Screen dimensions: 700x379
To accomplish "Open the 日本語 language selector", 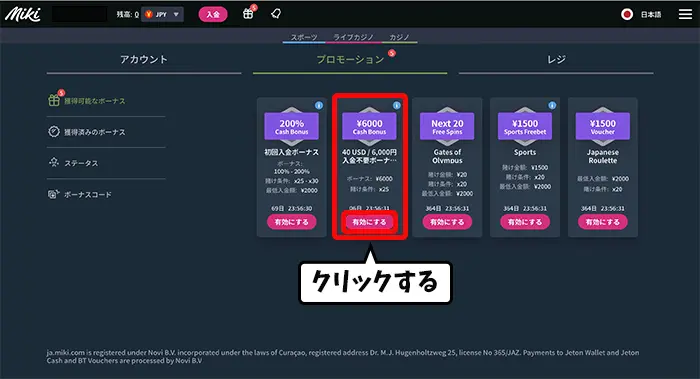I will click(651, 15).
